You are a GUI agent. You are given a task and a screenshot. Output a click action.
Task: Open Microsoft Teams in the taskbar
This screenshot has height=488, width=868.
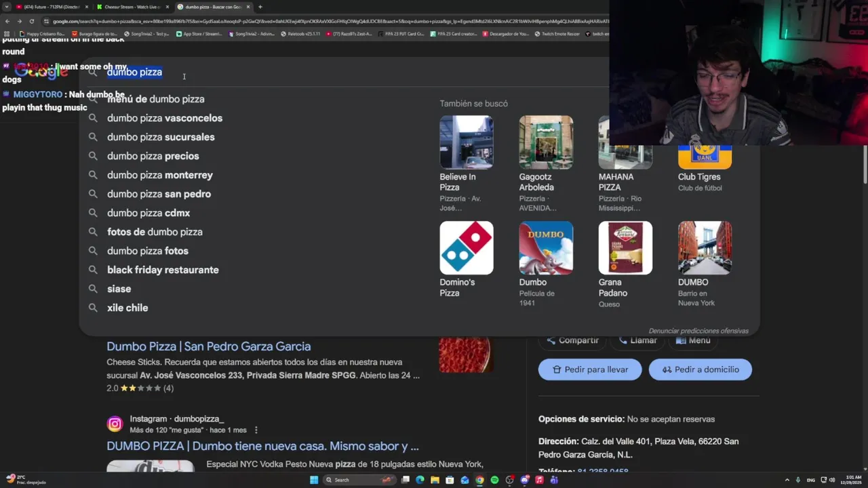click(x=554, y=480)
